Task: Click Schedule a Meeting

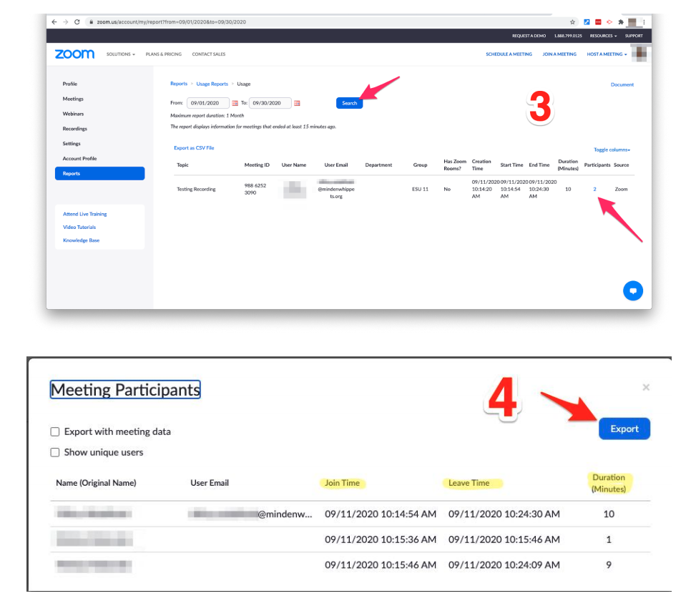Action: pos(509,54)
